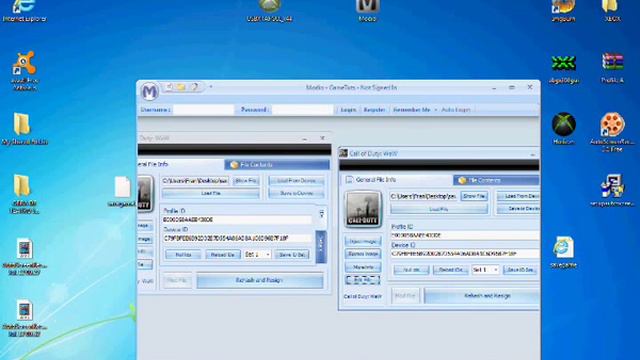Select General File Info tab in left window
The image size is (640, 360).
coord(180,164)
